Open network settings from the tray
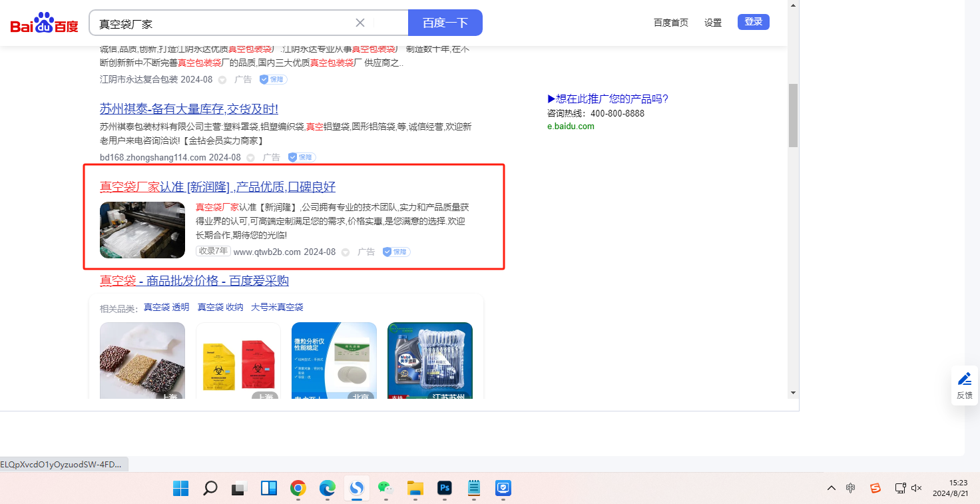 900,488
